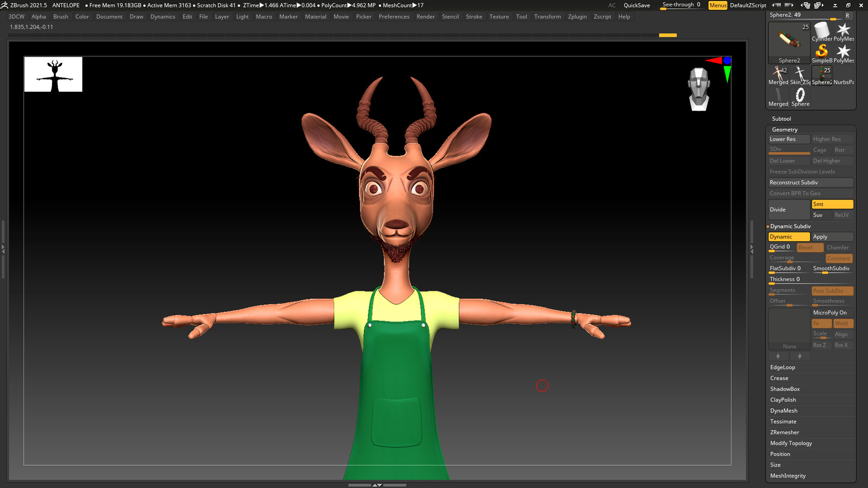Screen dimensions: 868x488
Task: Click the blue Z-axis dot indicator
Action: [x=727, y=60]
